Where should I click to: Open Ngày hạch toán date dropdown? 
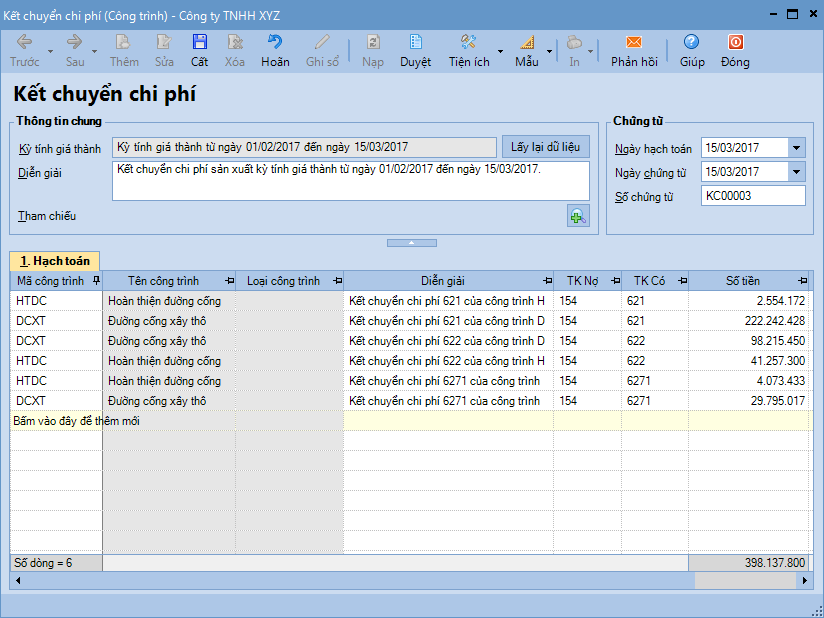pos(796,148)
